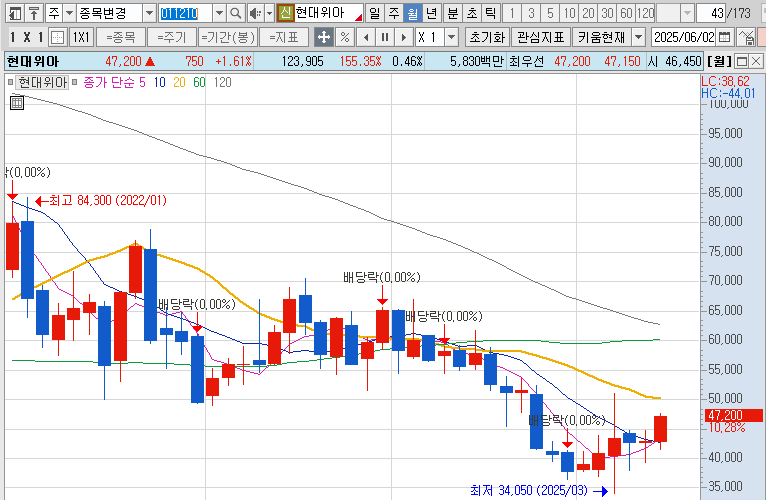Image resolution: width=766 pixels, height=500 pixels.
Task: Step chart back with left arrow
Action: point(366,37)
